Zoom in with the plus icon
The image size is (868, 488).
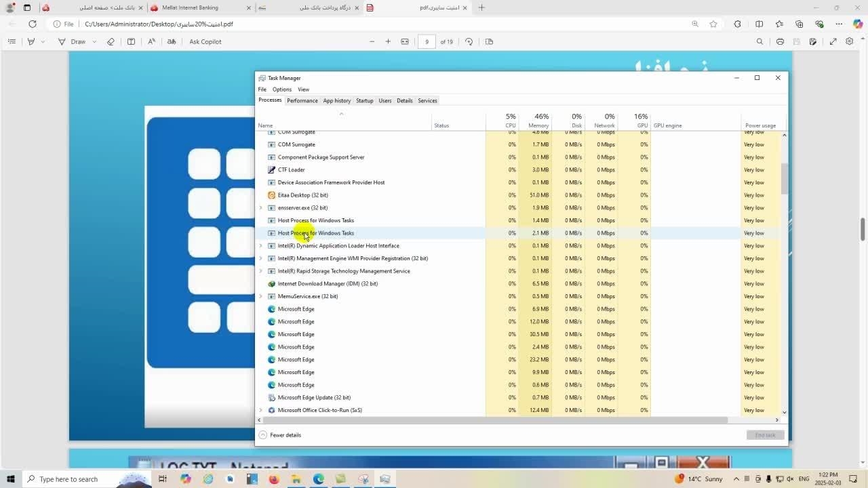(x=388, y=42)
